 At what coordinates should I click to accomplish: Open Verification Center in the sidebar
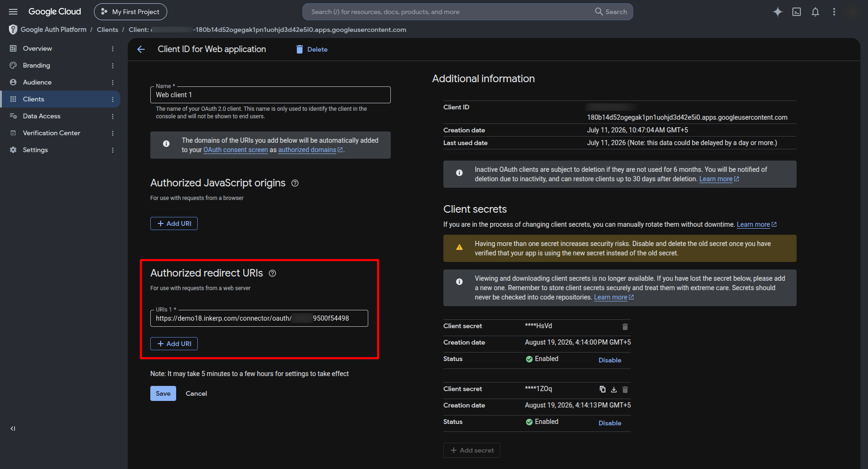click(x=52, y=133)
